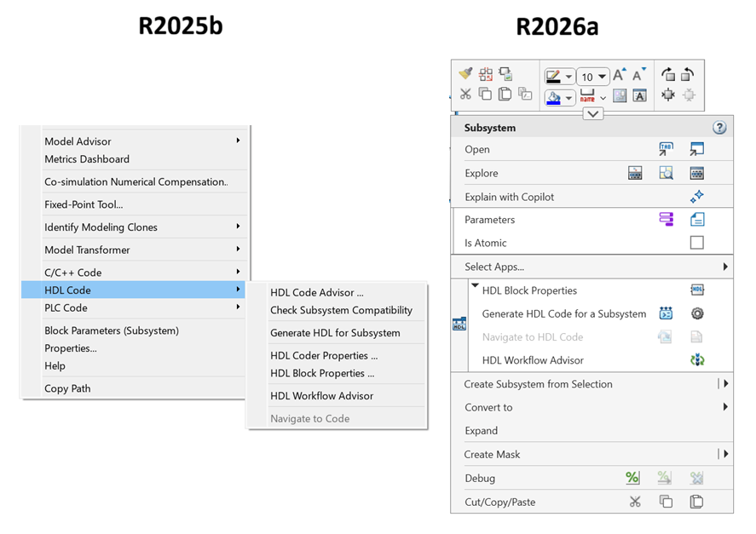Click the font properties A window icon

[x=640, y=95]
